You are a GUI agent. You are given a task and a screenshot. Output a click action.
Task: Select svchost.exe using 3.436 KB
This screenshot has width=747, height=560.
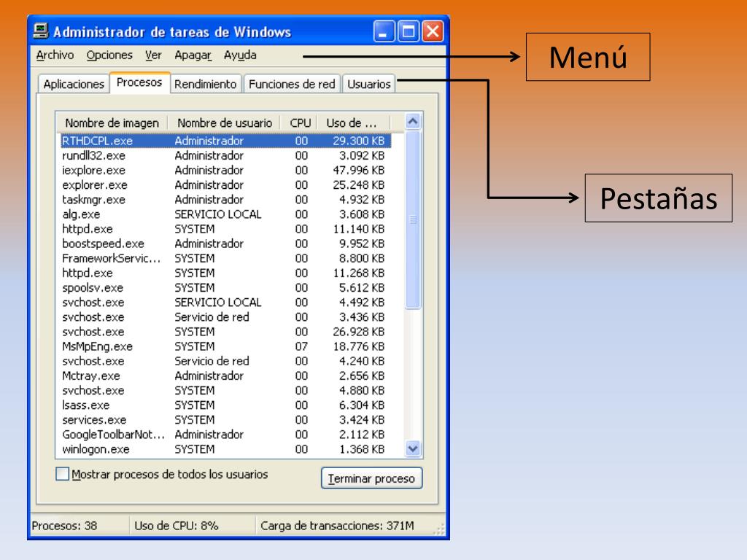tap(226, 317)
